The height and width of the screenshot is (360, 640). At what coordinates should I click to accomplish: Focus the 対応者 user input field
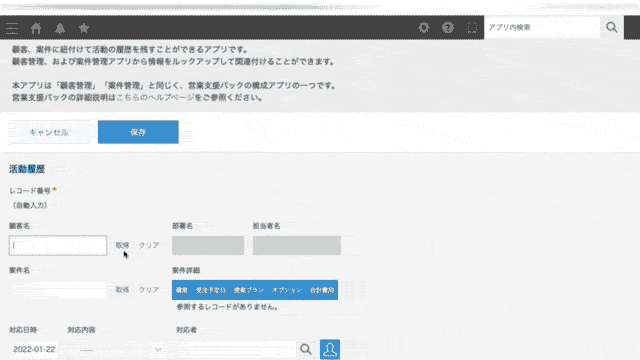pos(236,349)
